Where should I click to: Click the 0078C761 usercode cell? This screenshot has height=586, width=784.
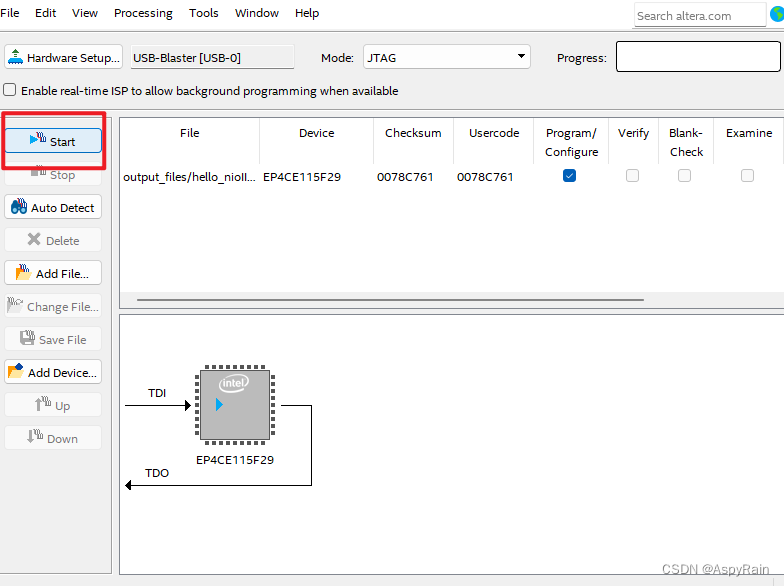[x=485, y=176]
